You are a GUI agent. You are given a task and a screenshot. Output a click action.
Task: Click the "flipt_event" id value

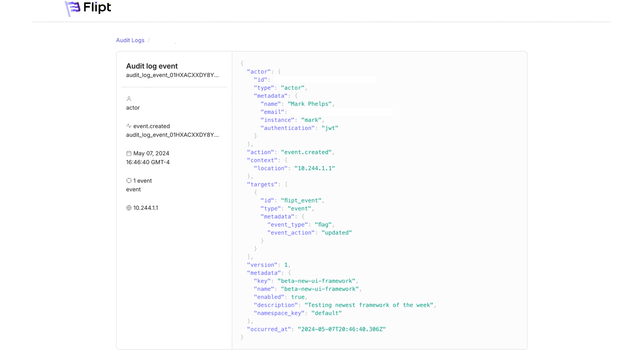tap(301, 200)
